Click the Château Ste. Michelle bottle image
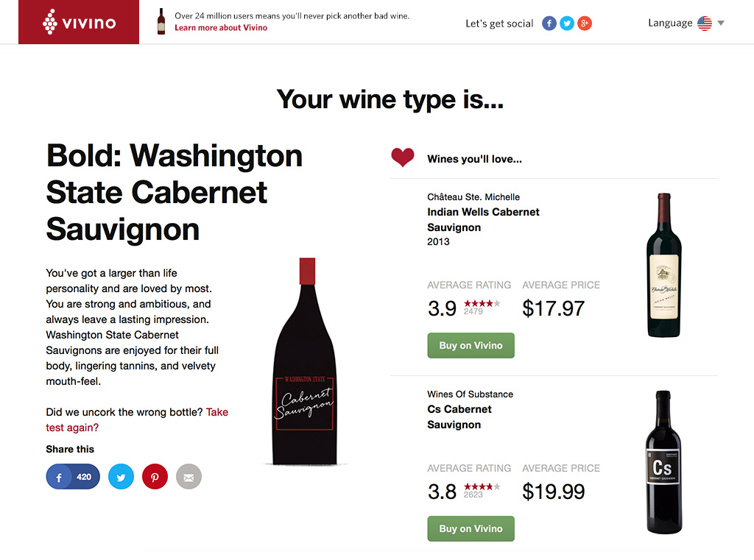This screenshot has width=754, height=560. (x=664, y=265)
